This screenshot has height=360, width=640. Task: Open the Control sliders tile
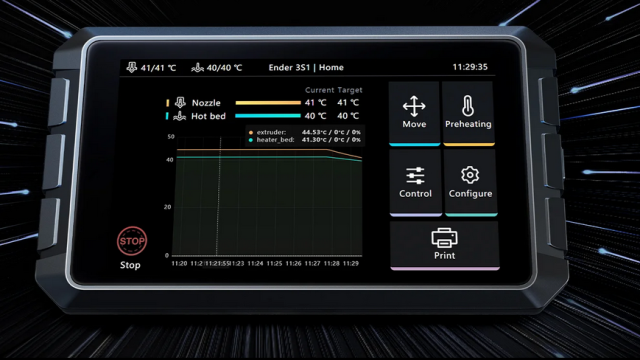415,183
